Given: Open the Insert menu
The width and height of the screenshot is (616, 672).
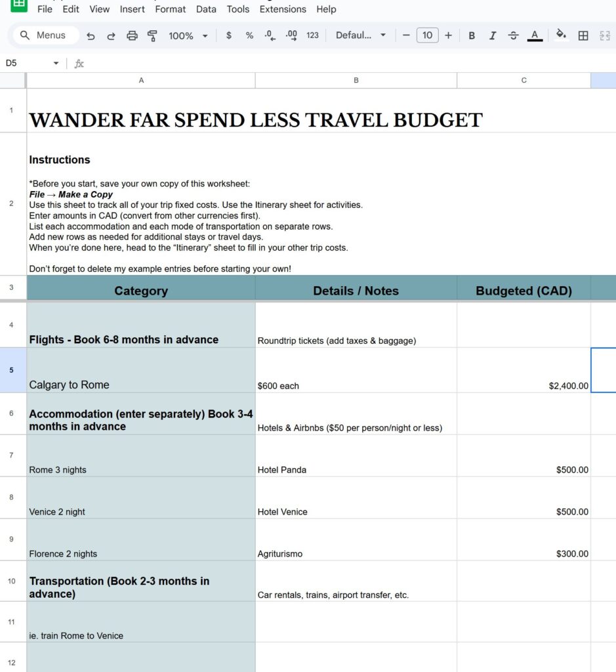Looking at the screenshot, I should [x=133, y=9].
